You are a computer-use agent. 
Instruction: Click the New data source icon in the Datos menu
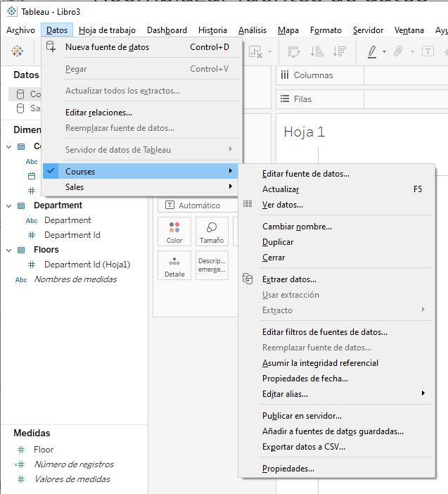(x=51, y=46)
